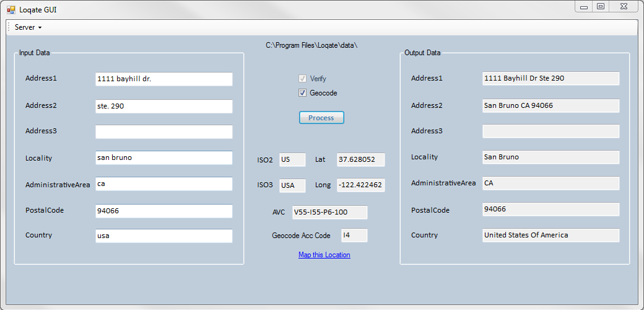Click the output PostalCode field 94066
Viewport: 644px width, 310px height.
[x=550, y=210]
